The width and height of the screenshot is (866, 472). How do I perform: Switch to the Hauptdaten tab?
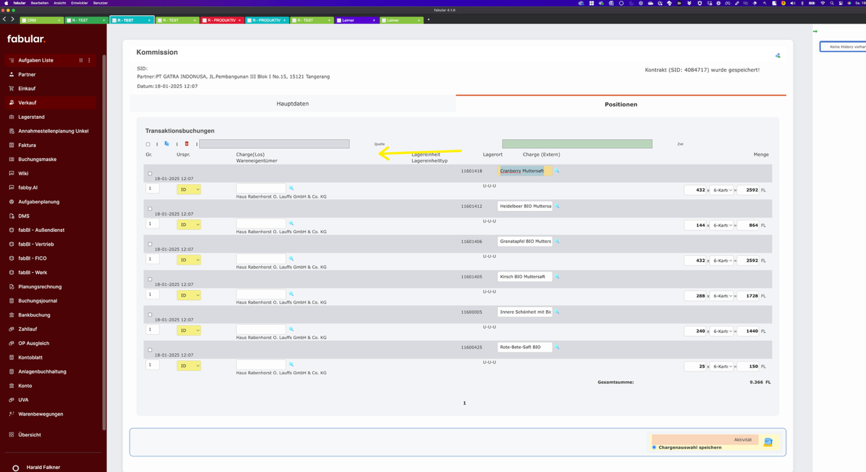[x=292, y=103]
